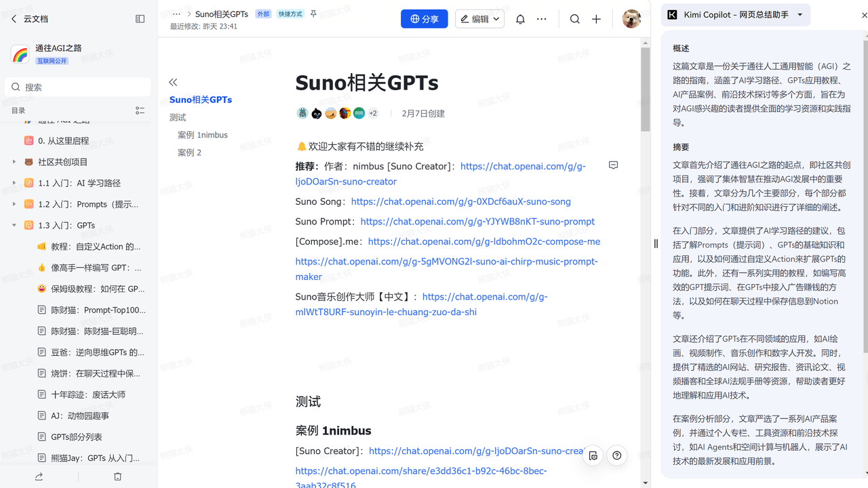Open the comment icon beside 推荐 paragraph
Screen dimensions: 868x488
coord(614,165)
